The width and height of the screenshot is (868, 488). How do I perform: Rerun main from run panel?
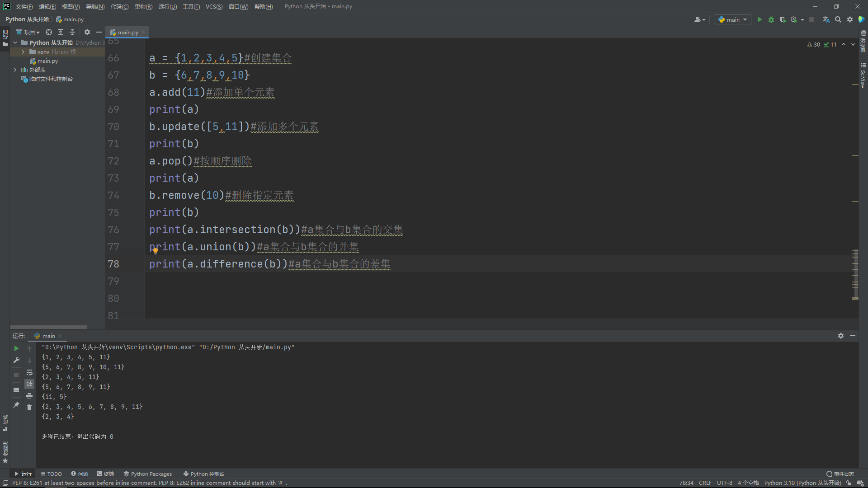[16, 348]
